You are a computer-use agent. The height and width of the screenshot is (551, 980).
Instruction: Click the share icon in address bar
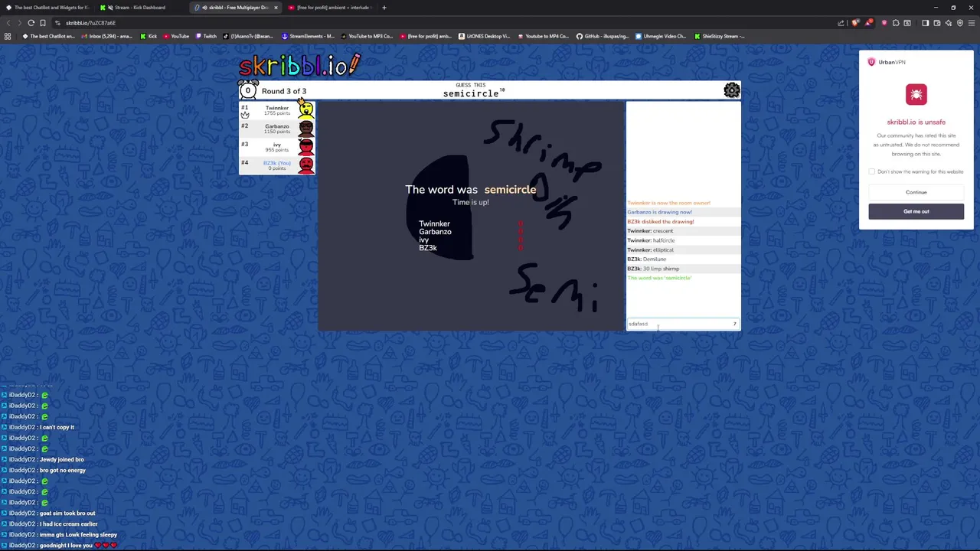point(841,23)
